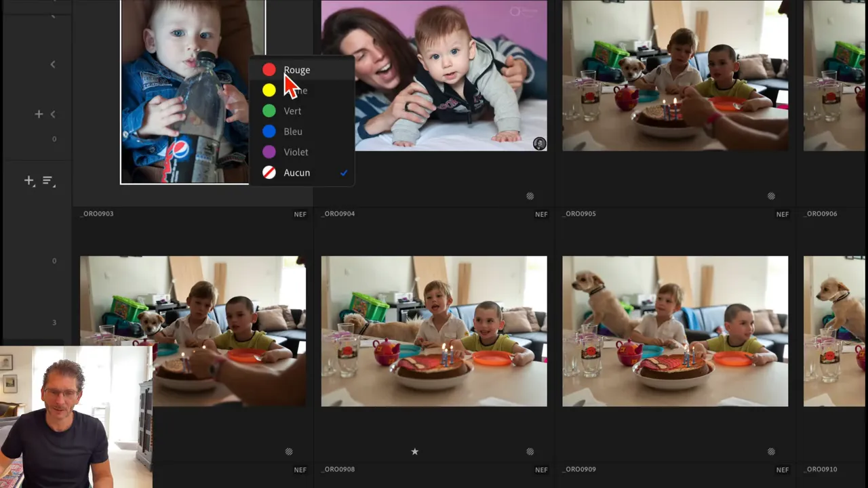Toggle hatched label marker under _ORO0905 photo
Viewport: 868px width, 488px height.
pyautogui.click(x=771, y=451)
